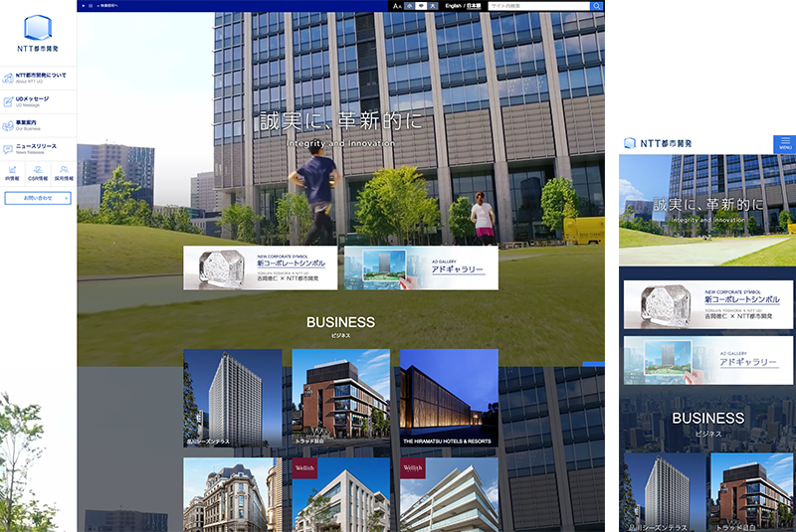Click the BUSINESS heading on desktop view

click(340, 322)
